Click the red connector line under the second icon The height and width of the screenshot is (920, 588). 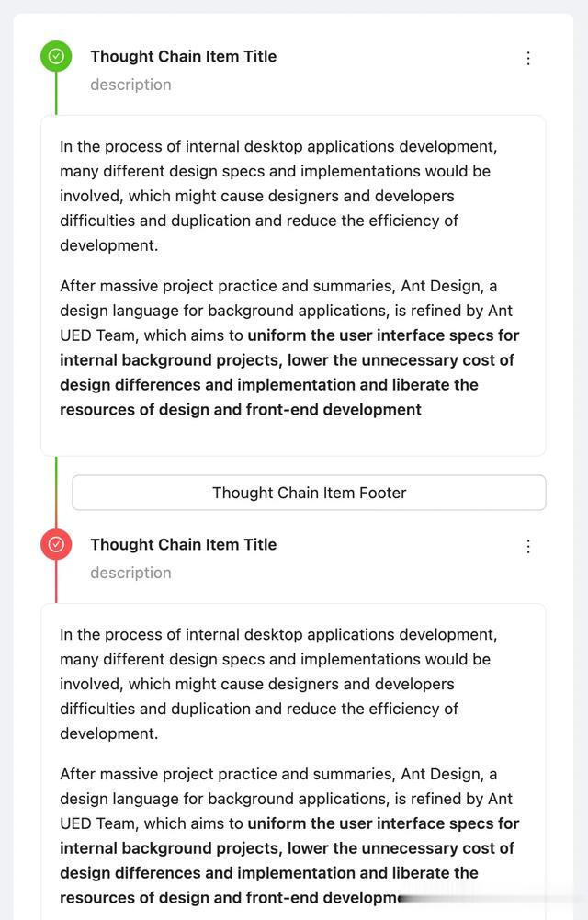[56, 582]
